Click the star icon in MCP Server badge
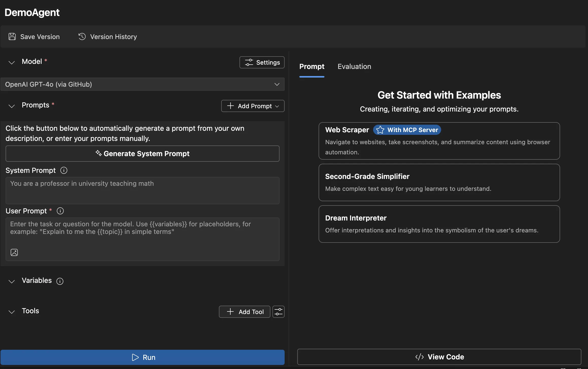This screenshot has height=369, width=588. click(380, 130)
